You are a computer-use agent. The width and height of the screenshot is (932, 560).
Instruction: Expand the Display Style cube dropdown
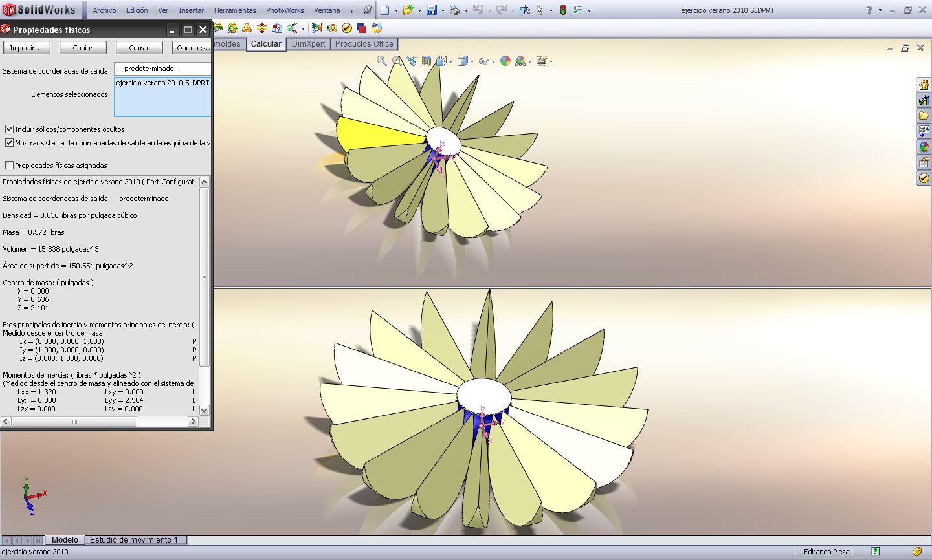click(473, 61)
